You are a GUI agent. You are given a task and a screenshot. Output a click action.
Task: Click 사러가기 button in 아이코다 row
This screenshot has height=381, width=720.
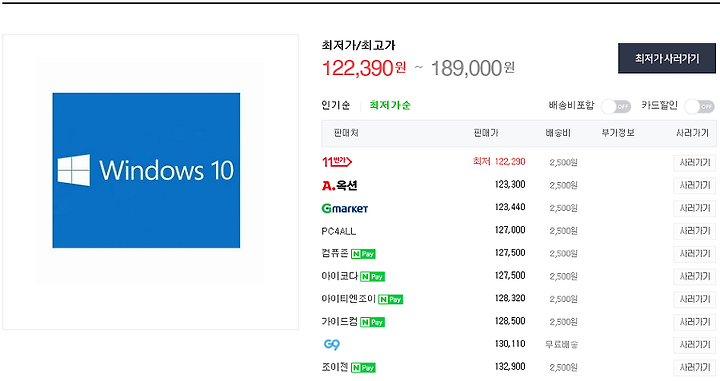(695, 276)
